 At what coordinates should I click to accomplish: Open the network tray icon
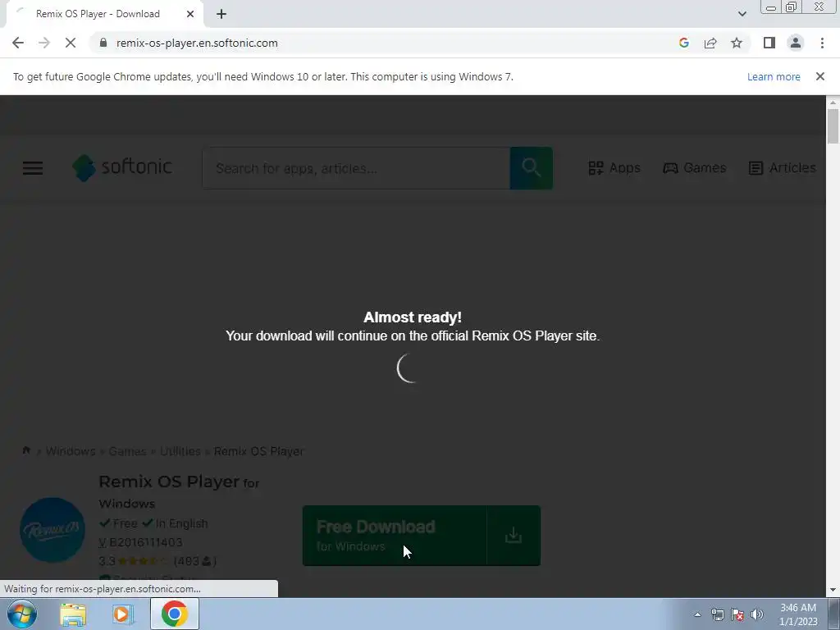pyautogui.click(x=717, y=614)
